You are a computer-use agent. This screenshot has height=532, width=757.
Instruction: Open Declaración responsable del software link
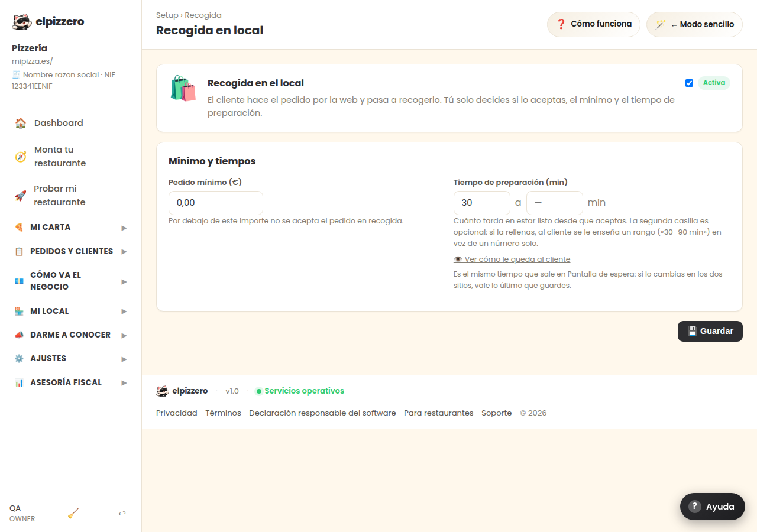322,413
